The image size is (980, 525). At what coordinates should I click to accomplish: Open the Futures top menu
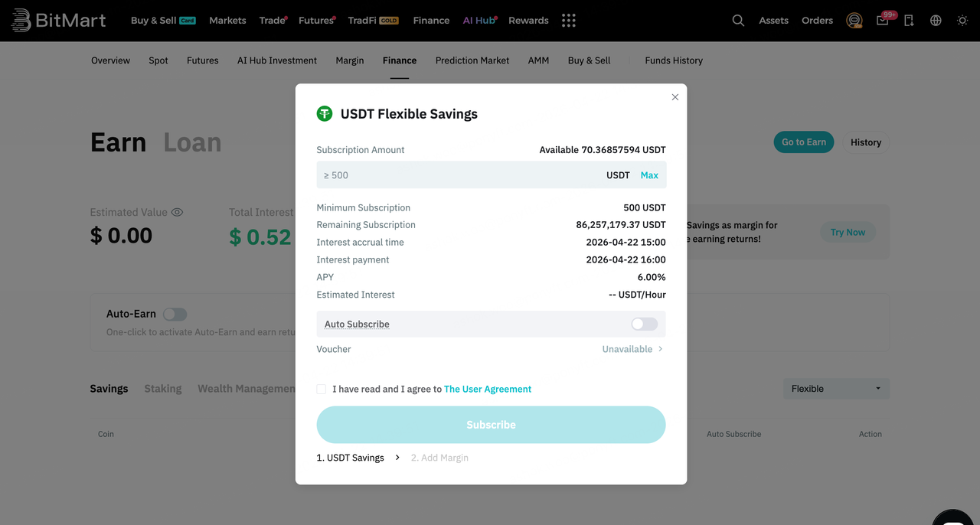point(317,21)
